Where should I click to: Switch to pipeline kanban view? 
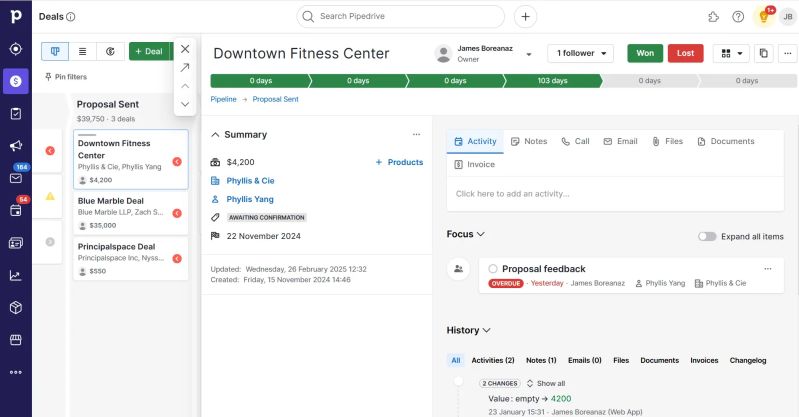55,51
